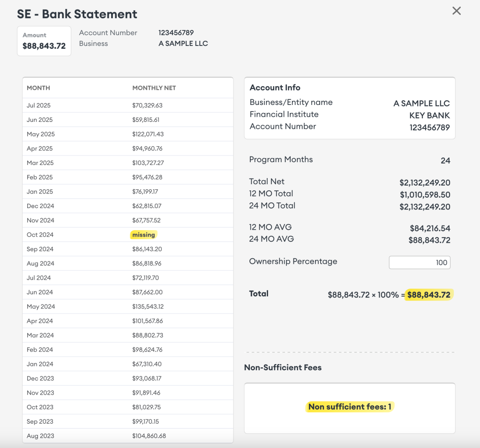Click the highlighted missing value for Oct 2024

coord(143,234)
